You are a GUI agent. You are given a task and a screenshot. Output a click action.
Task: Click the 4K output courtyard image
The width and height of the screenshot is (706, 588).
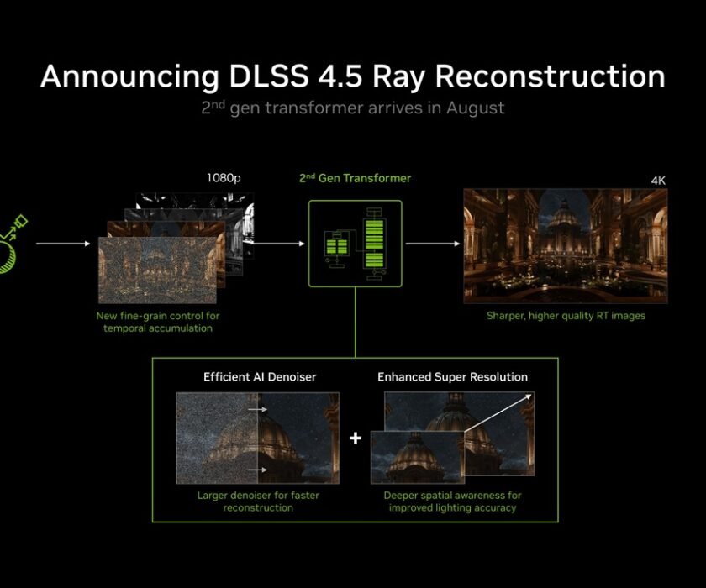566,246
